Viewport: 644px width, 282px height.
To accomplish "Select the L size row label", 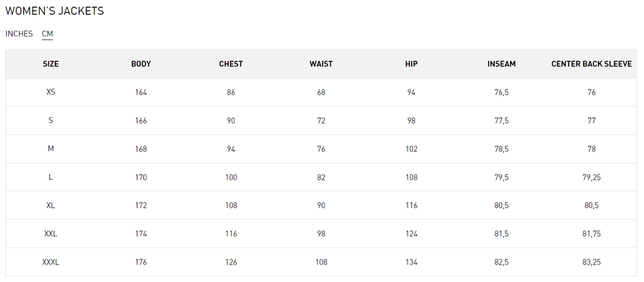I will coord(50,177).
